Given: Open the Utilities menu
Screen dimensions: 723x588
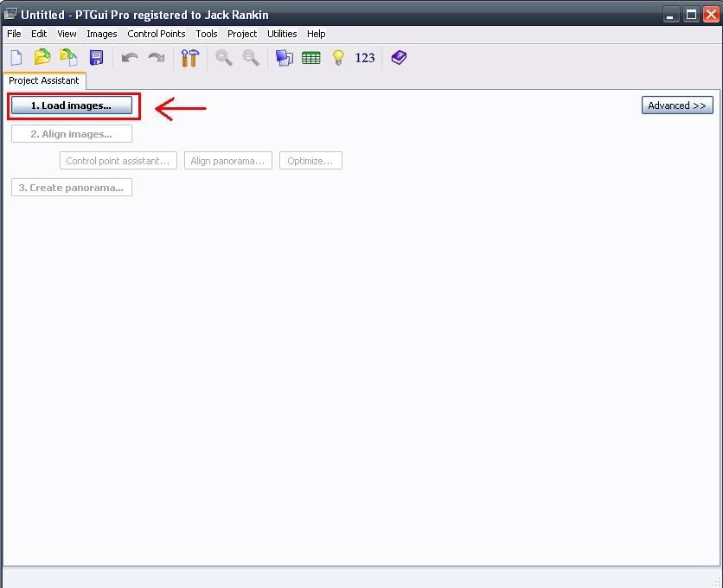Looking at the screenshot, I should 282,34.
